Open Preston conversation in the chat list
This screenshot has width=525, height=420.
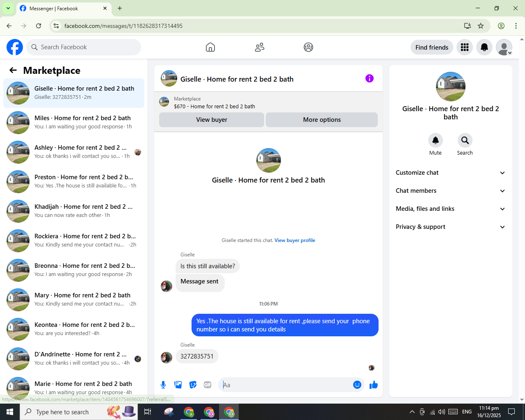click(x=74, y=182)
